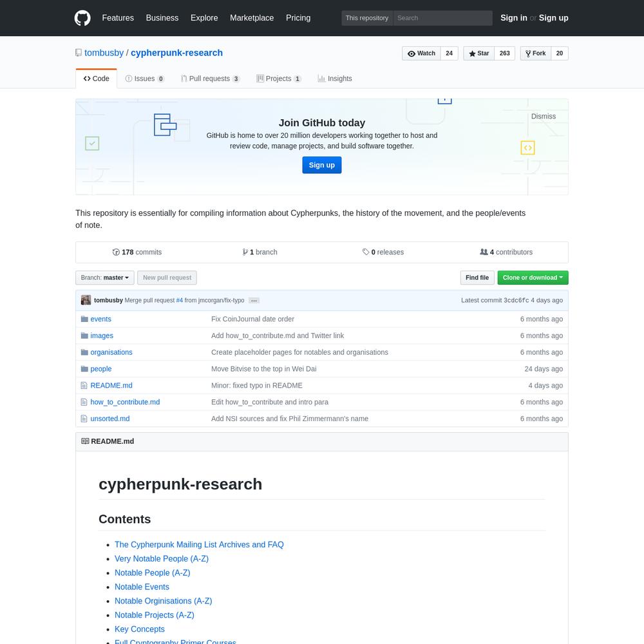
Task: Click the how_to_contribute.md file icon
Action: point(84,402)
